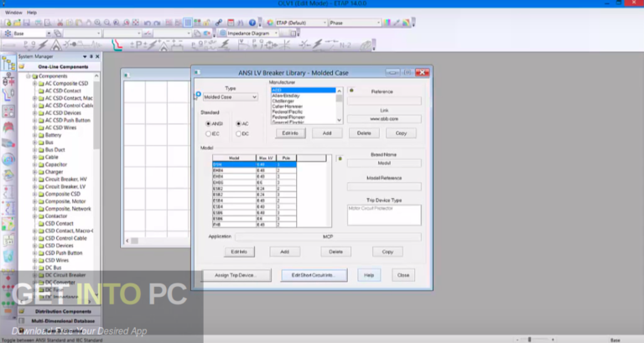Click the Edit Short Circuit Info button
Image resolution: width=644 pixels, height=343 pixels.
pos(314,275)
